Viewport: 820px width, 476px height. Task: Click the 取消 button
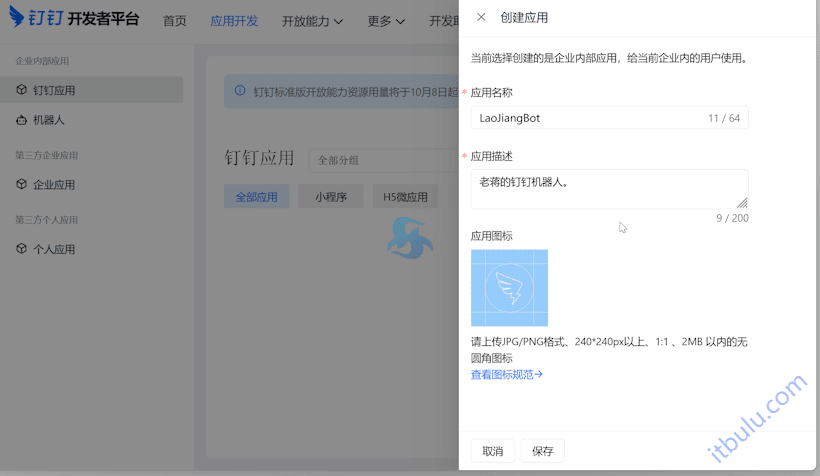pos(493,451)
